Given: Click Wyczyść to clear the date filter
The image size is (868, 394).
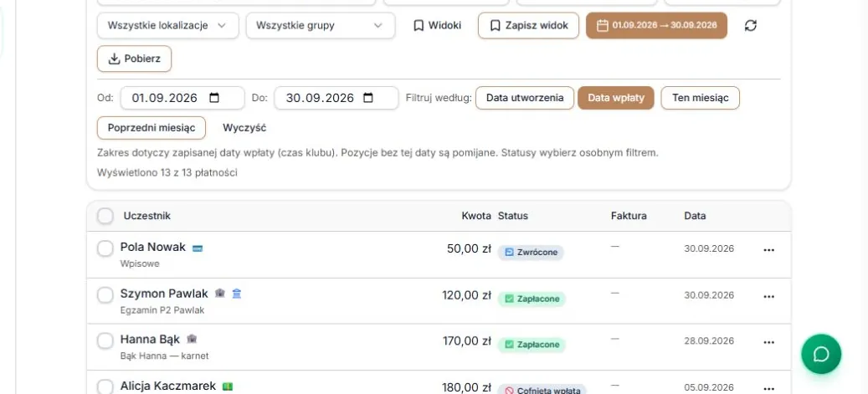Looking at the screenshot, I should click(x=244, y=128).
